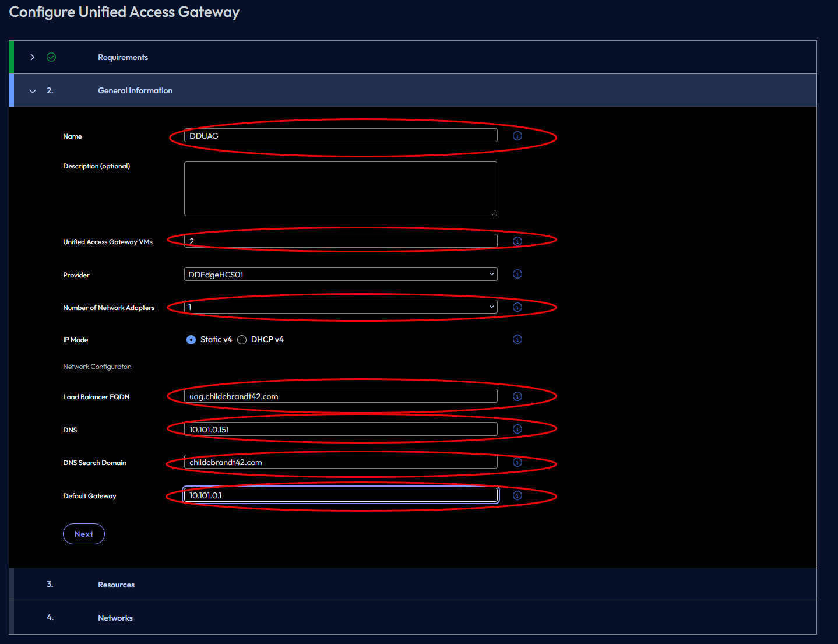The height and width of the screenshot is (644, 838).
Task: Click the info icon next to Provider dropdown
Action: pyautogui.click(x=517, y=274)
